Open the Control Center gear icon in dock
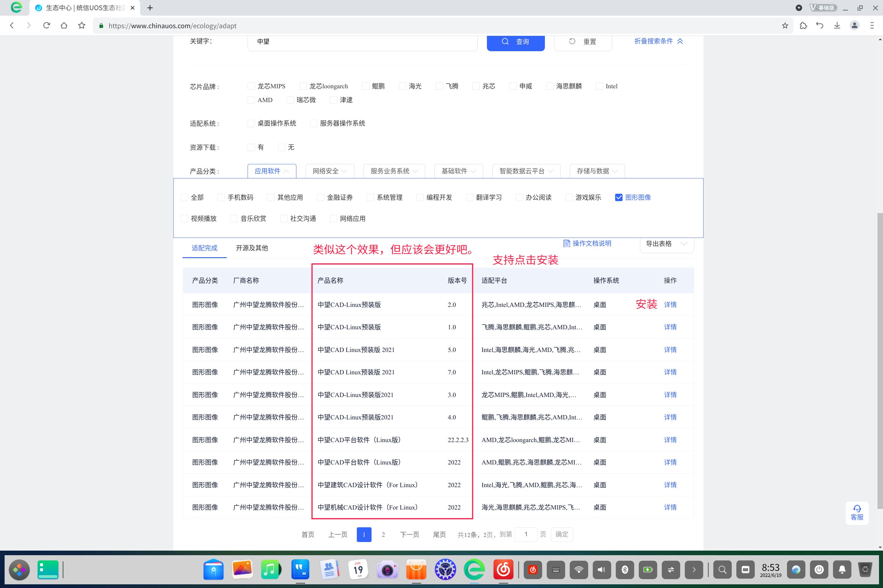The image size is (883, 588). click(445, 570)
